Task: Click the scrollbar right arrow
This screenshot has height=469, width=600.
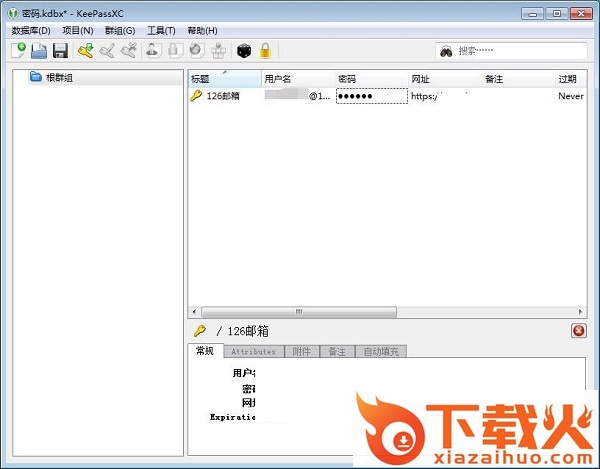Action: coord(580,312)
